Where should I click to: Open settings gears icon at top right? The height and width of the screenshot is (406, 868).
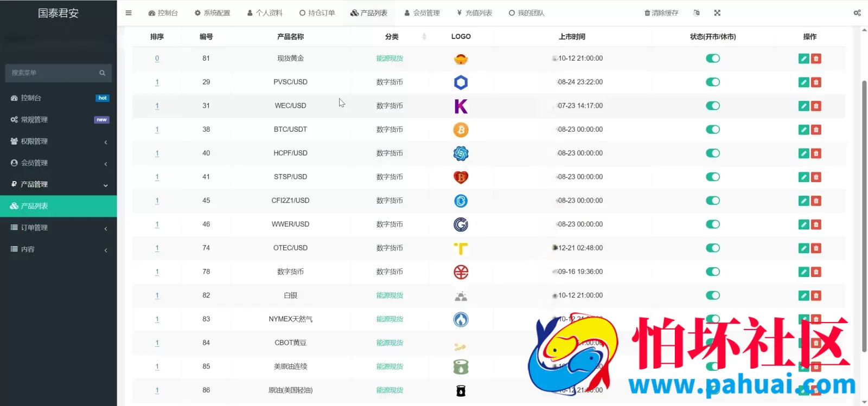click(857, 13)
